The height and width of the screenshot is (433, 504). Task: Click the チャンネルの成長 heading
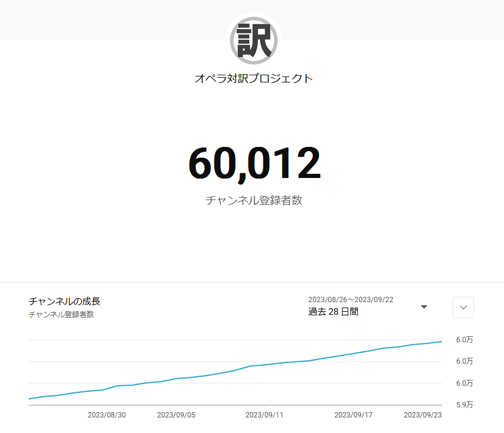(64, 301)
